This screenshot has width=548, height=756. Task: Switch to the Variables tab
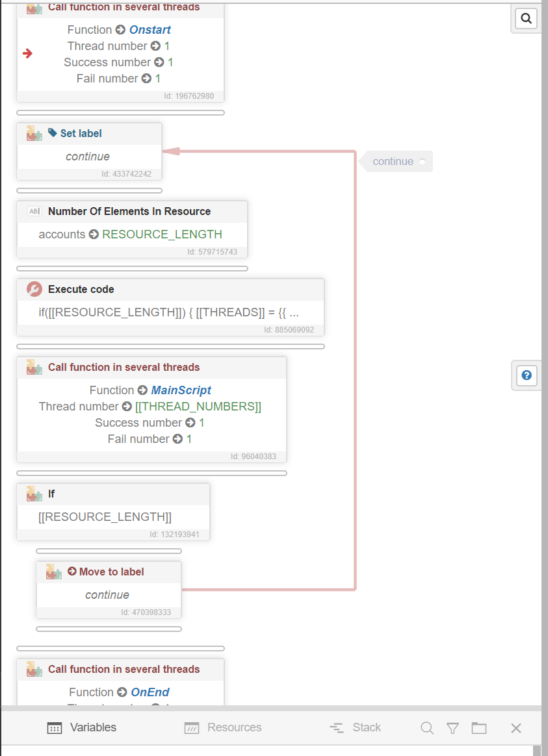pyautogui.click(x=82, y=727)
